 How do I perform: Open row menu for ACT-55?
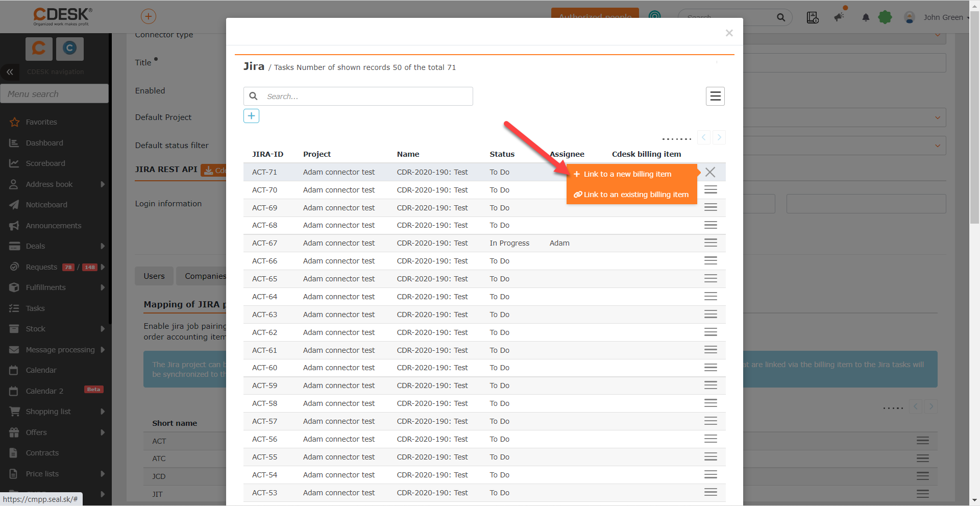[x=710, y=457]
